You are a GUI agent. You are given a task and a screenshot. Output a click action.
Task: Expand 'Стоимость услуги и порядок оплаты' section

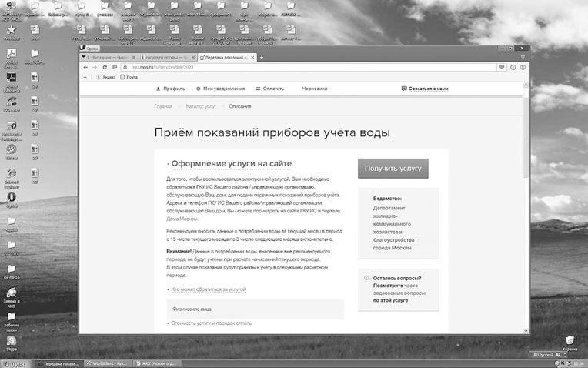[211, 323]
